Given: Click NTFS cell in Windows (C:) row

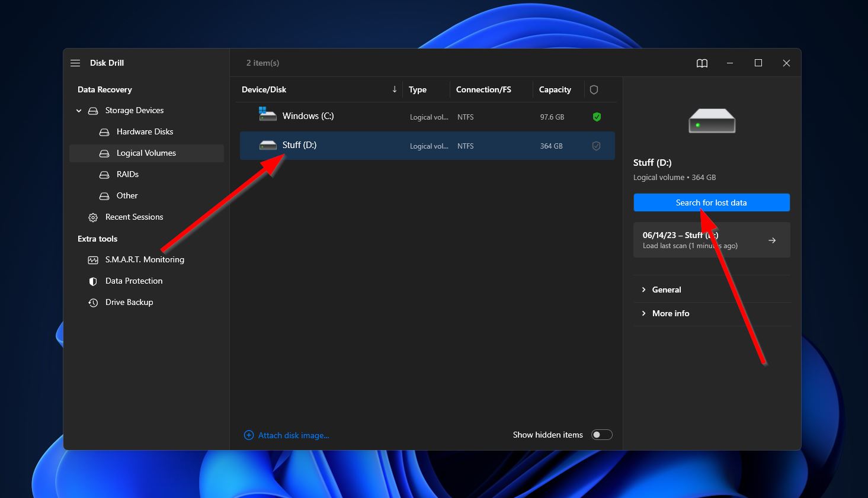Looking at the screenshot, I should 466,117.
